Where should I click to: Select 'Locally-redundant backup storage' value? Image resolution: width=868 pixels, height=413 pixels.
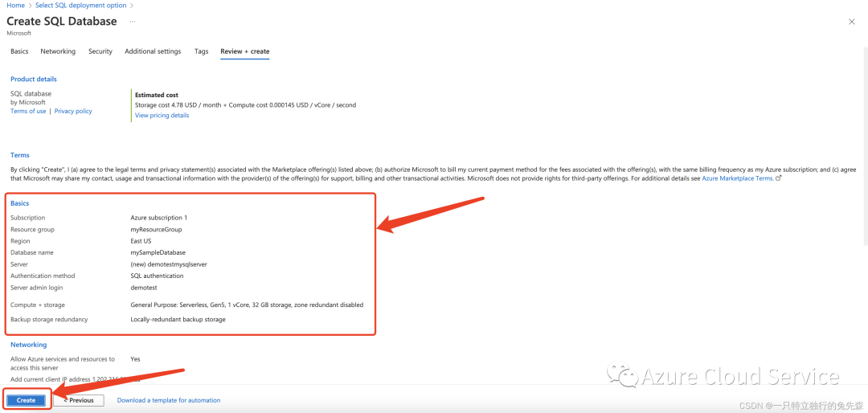click(178, 320)
